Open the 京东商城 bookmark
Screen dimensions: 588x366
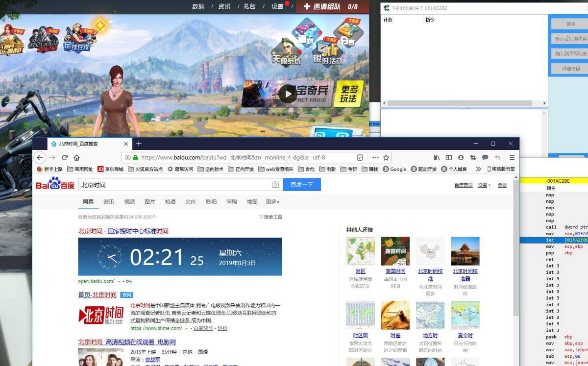tap(110, 169)
